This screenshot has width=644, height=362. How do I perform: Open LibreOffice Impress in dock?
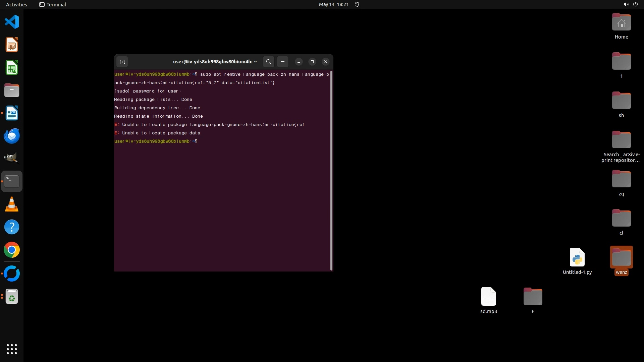(x=12, y=45)
